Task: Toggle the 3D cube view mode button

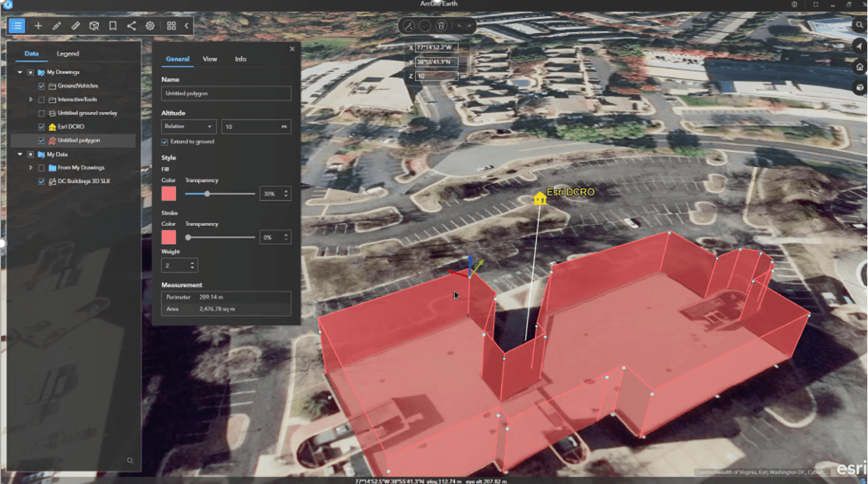Action: pyautogui.click(x=860, y=88)
